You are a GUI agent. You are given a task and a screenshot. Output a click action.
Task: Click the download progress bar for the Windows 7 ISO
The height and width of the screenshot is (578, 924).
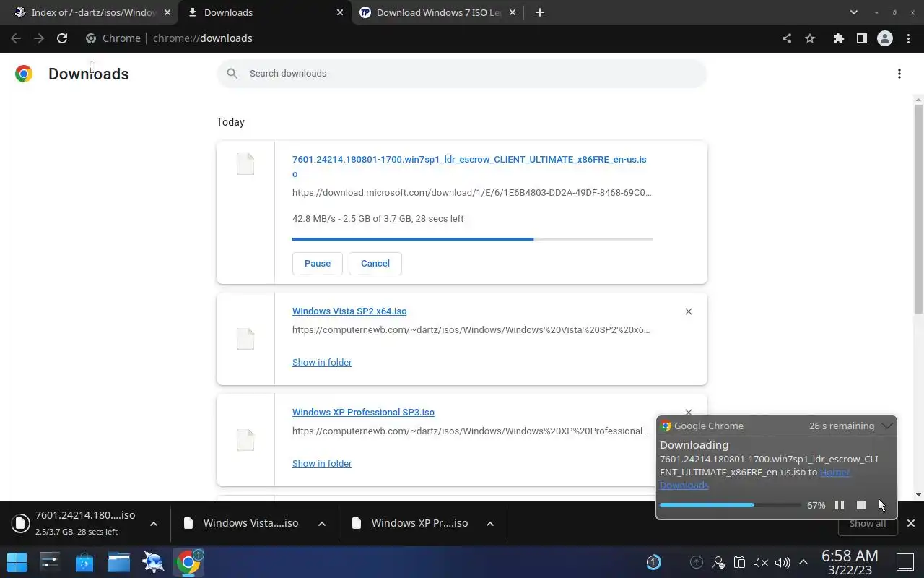click(472, 238)
